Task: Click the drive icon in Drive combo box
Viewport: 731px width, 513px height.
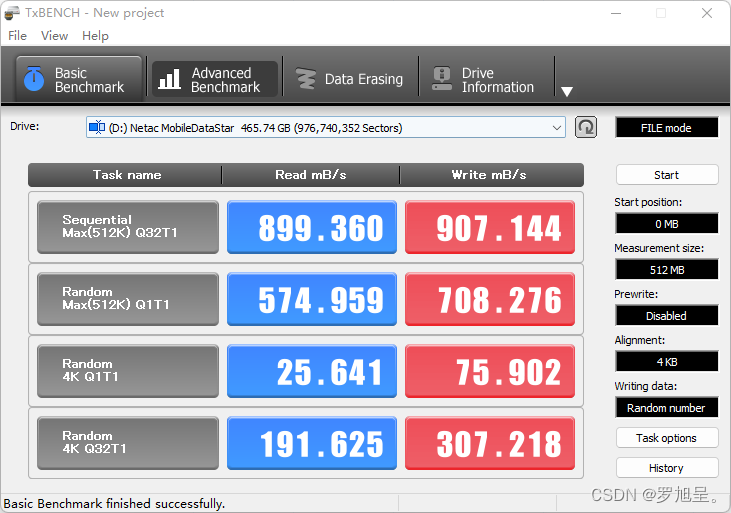Action: (x=97, y=127)
